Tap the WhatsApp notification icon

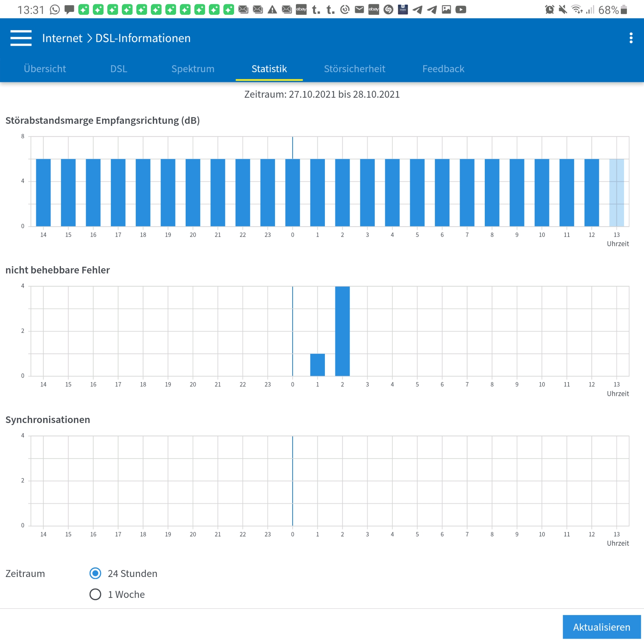click(55, 10)
